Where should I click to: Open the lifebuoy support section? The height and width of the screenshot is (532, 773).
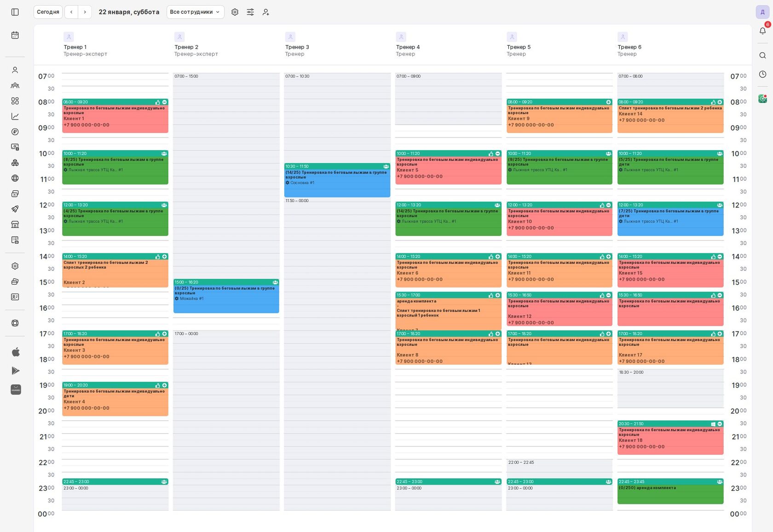pos(15,323)
